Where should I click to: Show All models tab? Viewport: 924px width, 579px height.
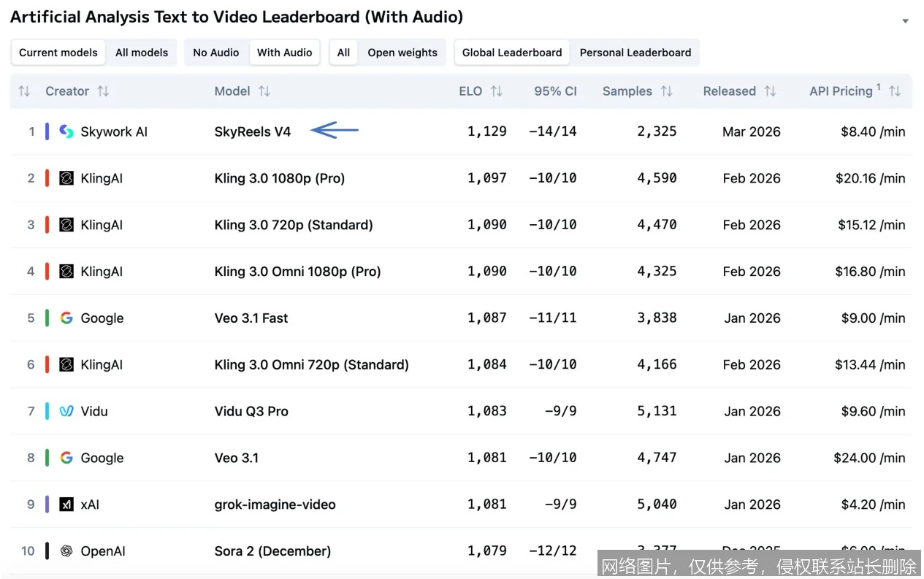coord(142,53)
